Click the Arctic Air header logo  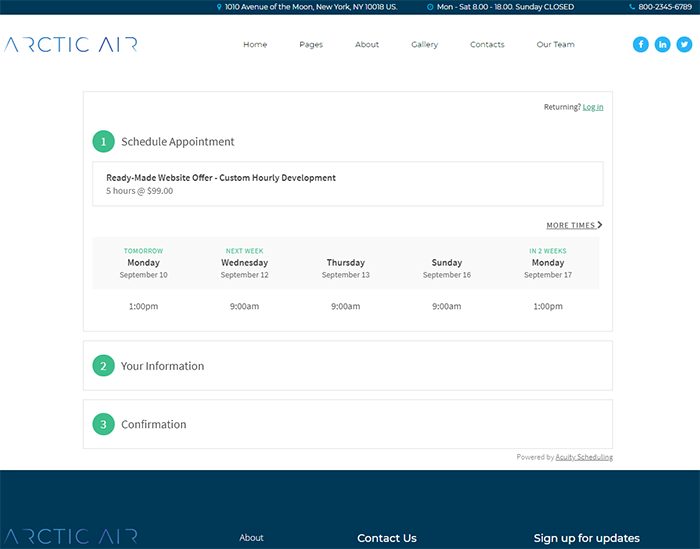[71, 44]
